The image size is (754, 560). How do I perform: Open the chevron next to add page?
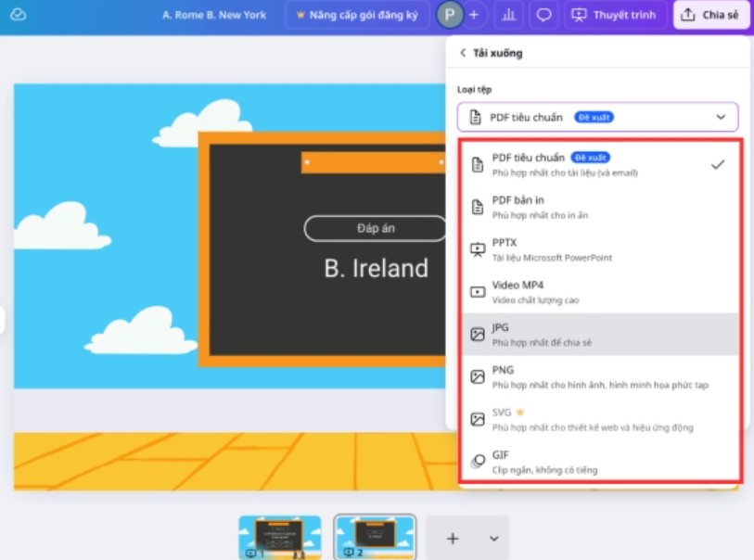pos(493,539)
